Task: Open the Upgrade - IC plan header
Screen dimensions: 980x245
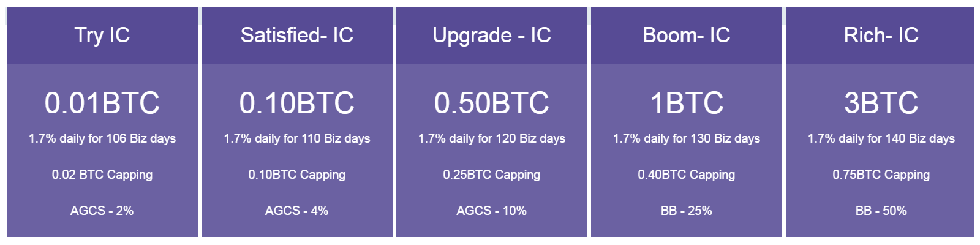Action: tap(492, 36)
